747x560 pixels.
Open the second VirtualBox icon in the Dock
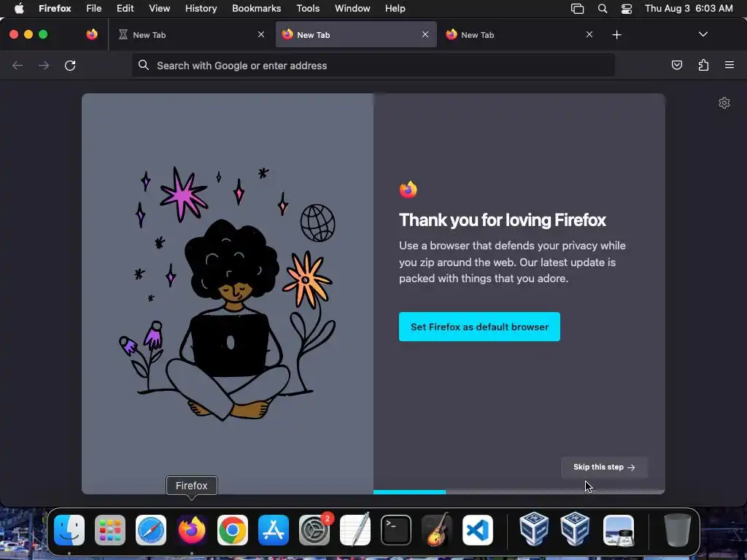pyautogui.click(x=575, y=529)
